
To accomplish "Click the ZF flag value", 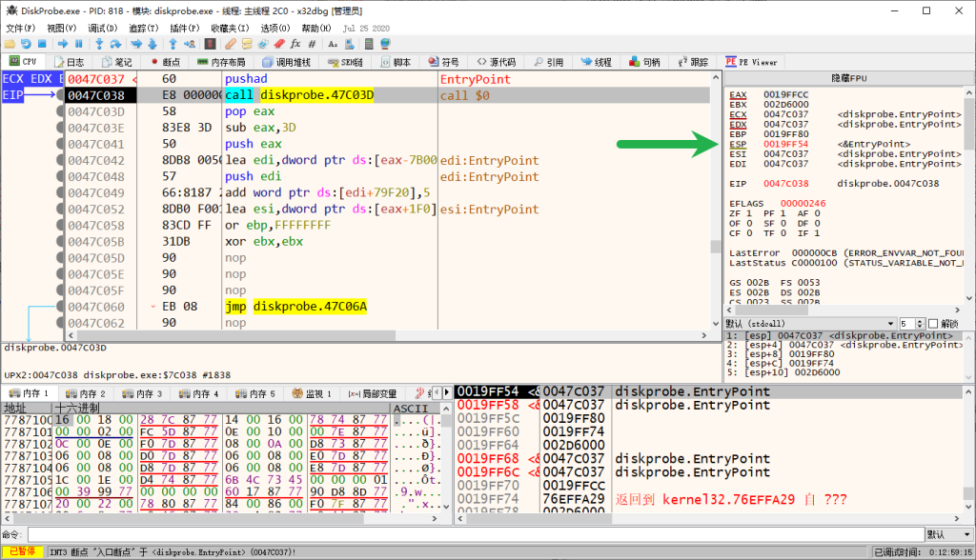I will tap(749, 213).
